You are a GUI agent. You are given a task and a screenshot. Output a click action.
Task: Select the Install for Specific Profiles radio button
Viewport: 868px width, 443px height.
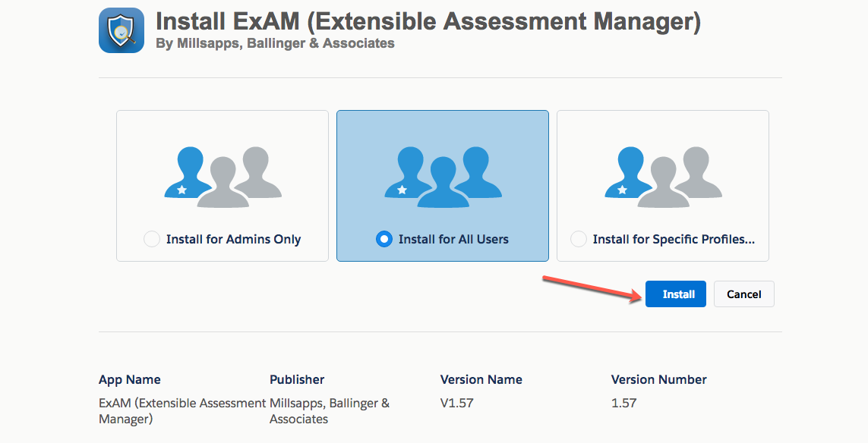[579, 239]
